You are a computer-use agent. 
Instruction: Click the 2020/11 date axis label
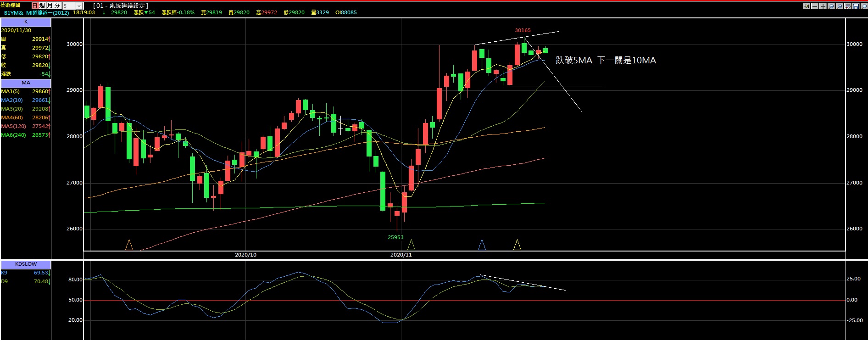401,255
